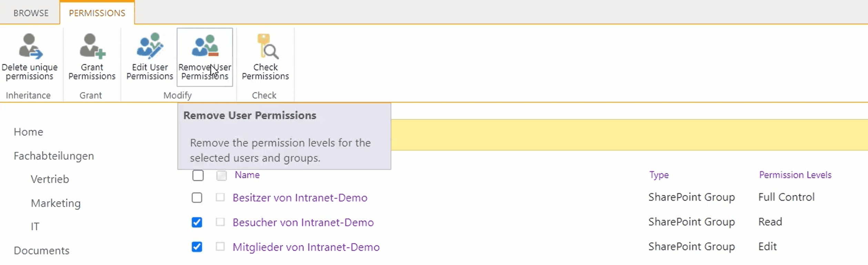Open the Mitglieder von Intranet-Demo group
Screen dimensions: 868x265
[306, 247]
